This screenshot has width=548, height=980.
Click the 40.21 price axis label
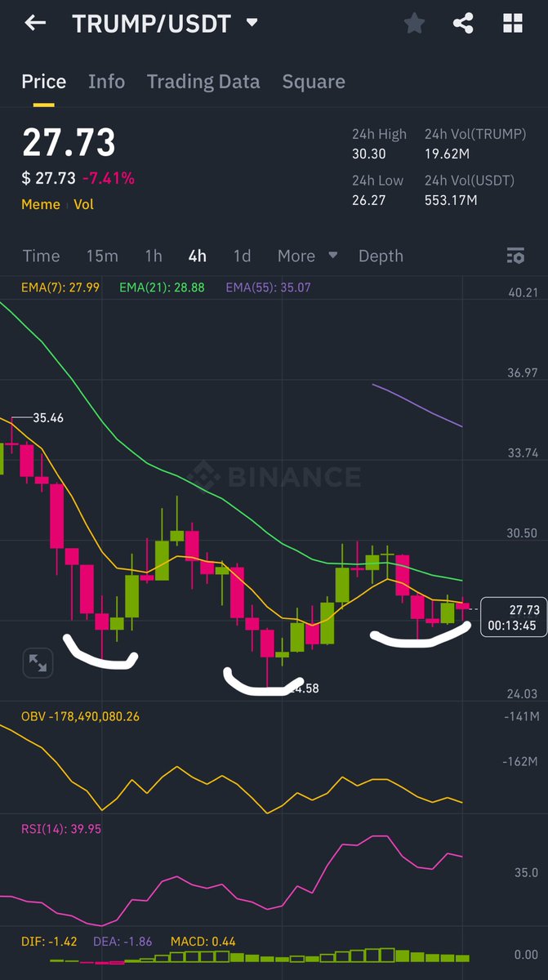523,293
